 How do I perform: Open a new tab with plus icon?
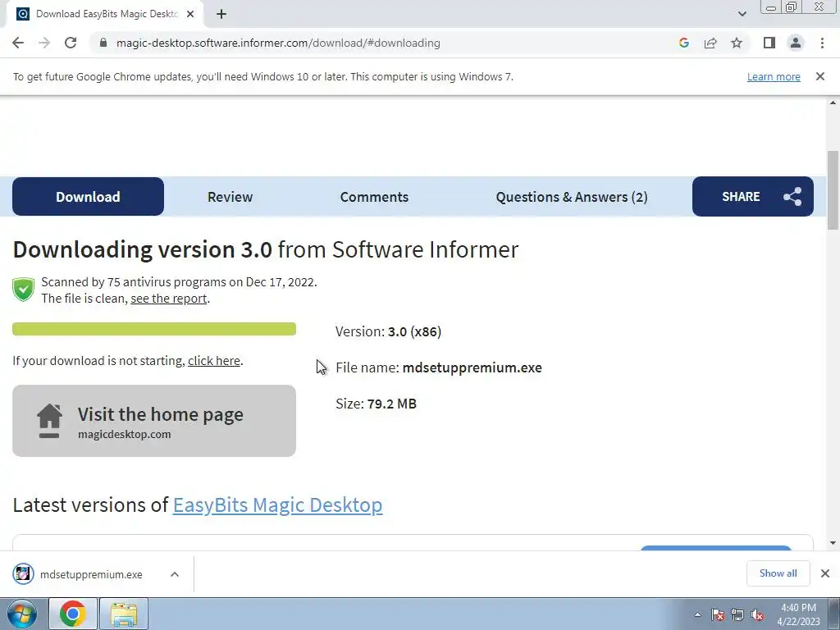(221, 14)
